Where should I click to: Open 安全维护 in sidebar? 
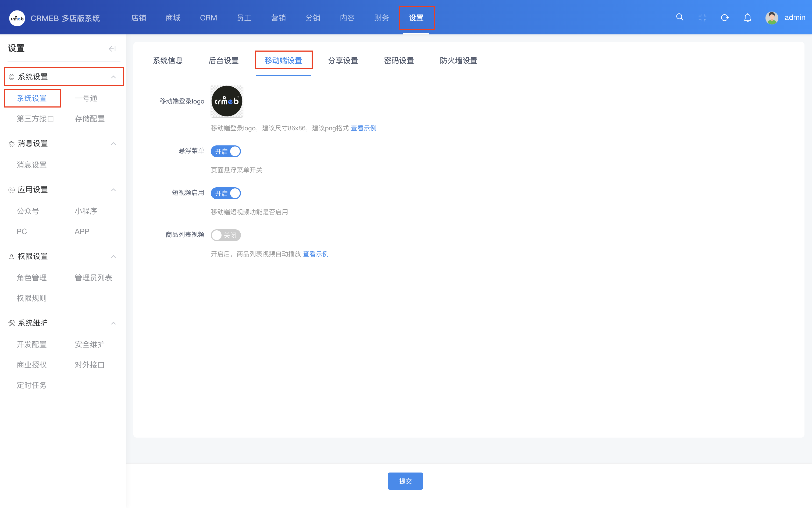coord(90,344)
